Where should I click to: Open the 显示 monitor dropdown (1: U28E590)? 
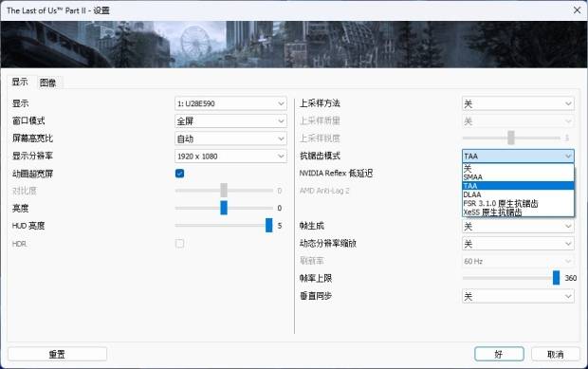(x=230, y=103)
